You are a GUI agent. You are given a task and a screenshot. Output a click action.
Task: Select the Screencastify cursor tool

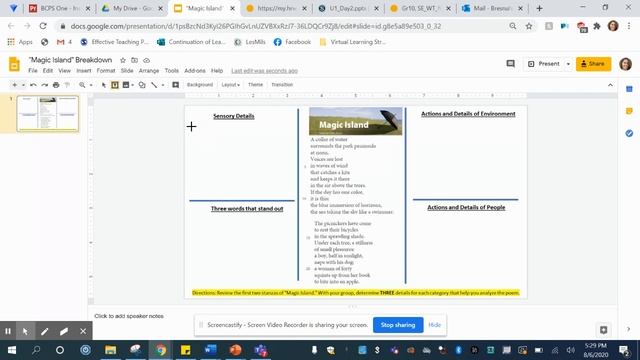pos(25,331)
